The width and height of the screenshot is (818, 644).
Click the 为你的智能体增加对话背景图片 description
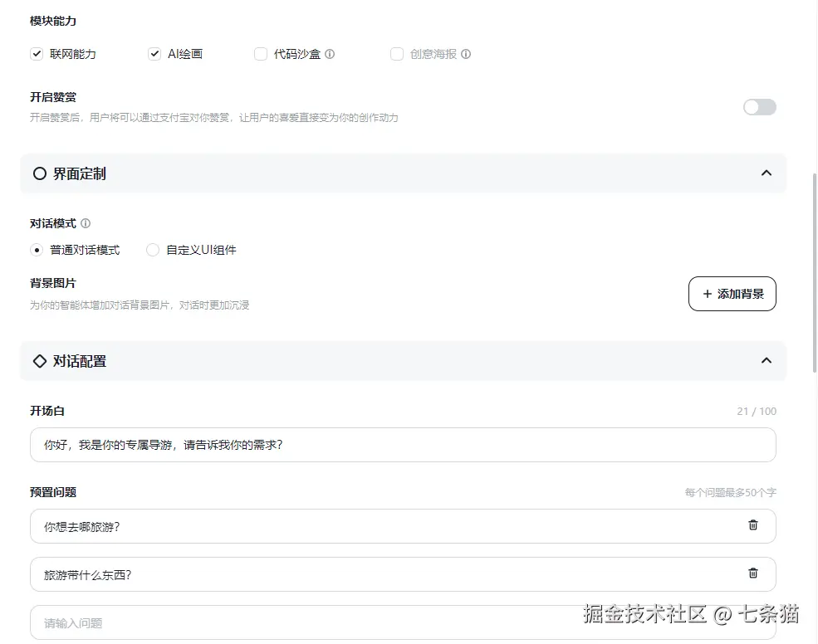[x=140, y=305]
